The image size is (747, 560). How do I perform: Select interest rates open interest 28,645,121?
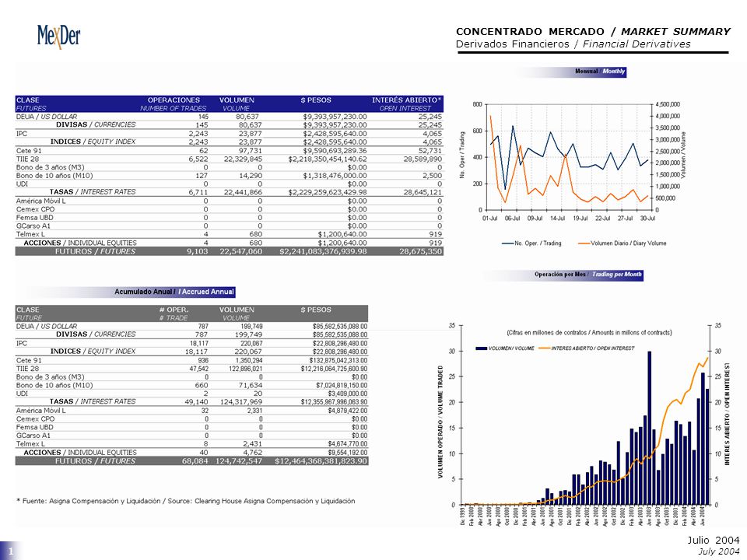(423, 192)
